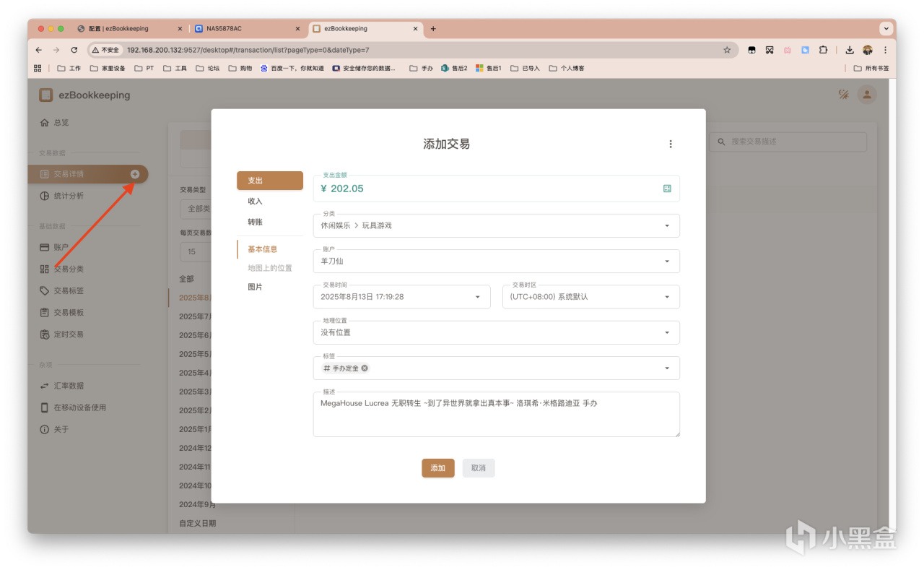The height and width of the screenshot is (570, 924).
Task: Open 统计分析 in the sidebar
Action: tap(62, 196)
